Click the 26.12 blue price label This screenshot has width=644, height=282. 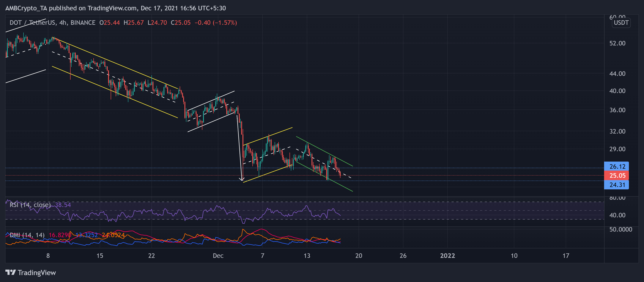click(x=616, y=167)
